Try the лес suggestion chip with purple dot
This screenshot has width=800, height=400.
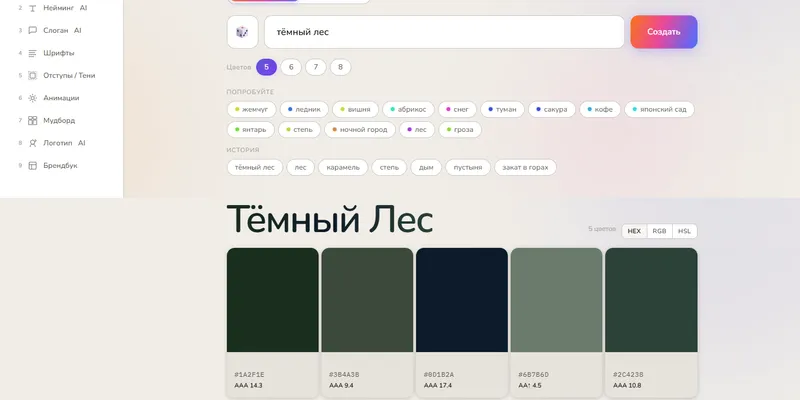[x=417, y=130]
